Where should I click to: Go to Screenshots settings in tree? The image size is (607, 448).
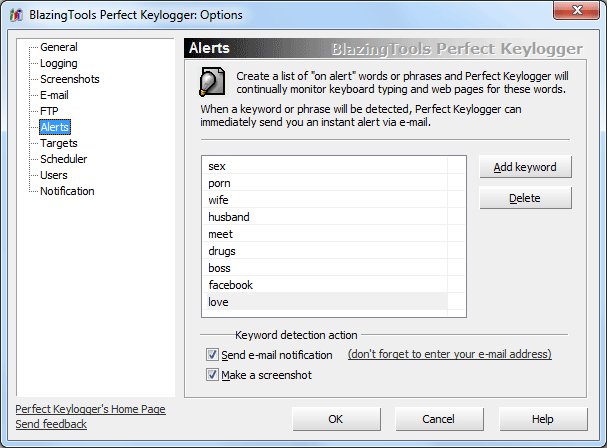pos(70,79)
